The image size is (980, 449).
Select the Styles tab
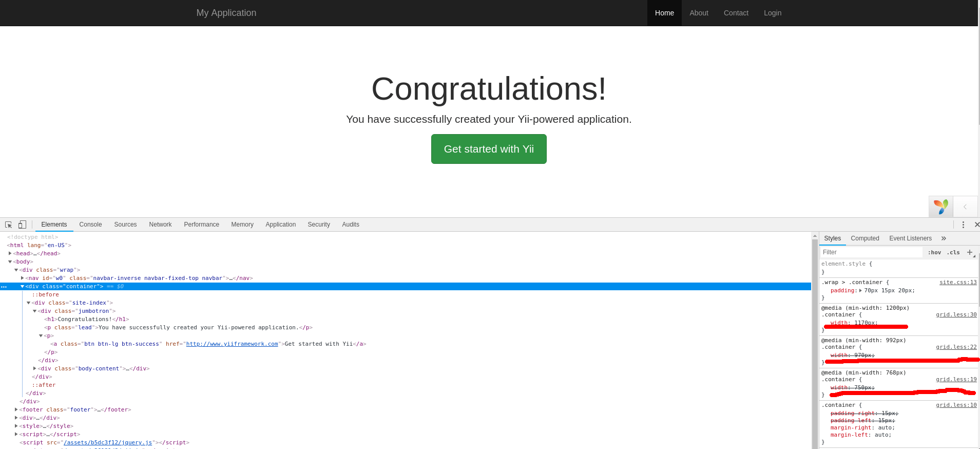point(832,238)
